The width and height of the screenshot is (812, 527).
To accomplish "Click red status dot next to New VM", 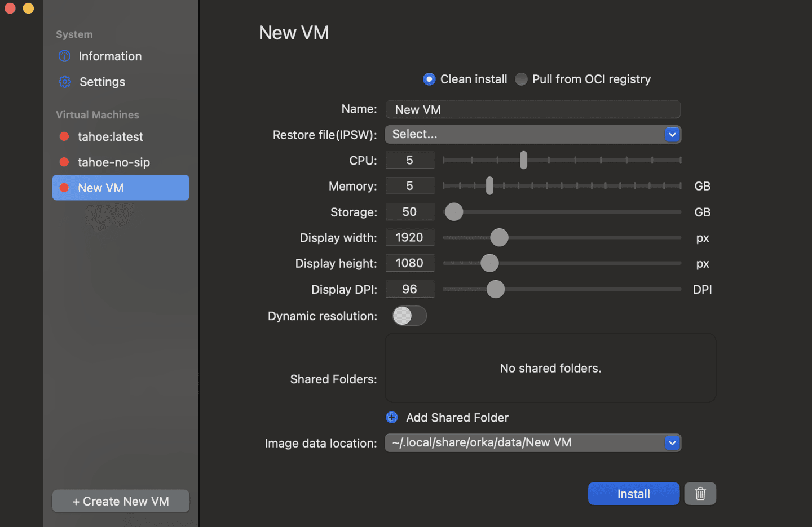I will (x=64, y=188).
